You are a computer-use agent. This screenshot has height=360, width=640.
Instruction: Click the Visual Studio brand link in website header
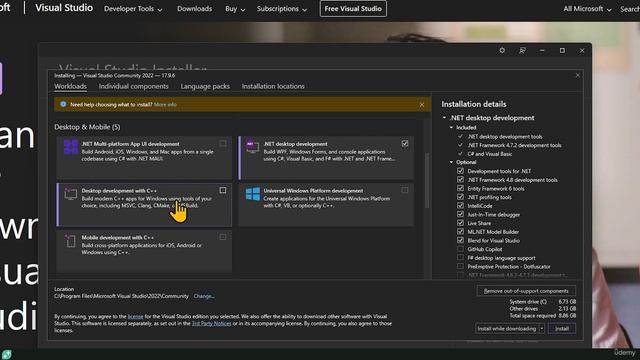64,8
